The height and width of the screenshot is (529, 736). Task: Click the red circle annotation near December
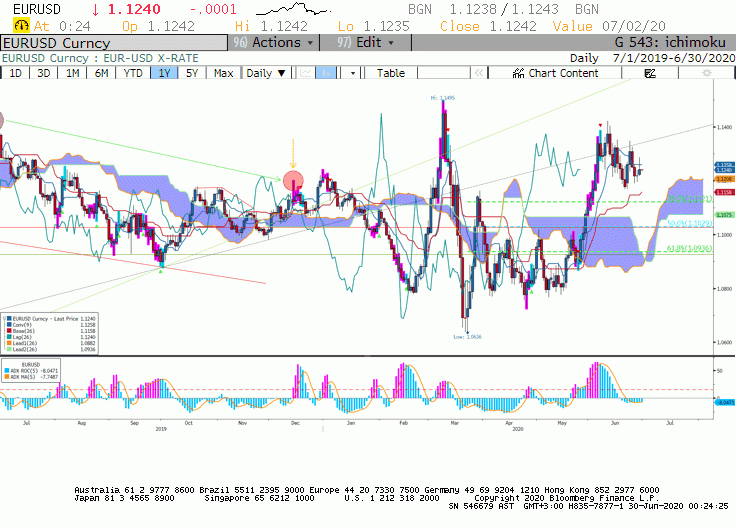[293, 181]
